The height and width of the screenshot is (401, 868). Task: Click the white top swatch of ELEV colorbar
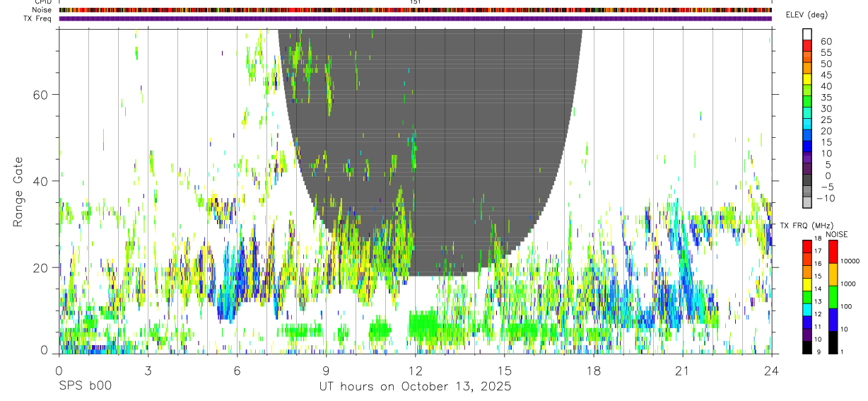807,33
